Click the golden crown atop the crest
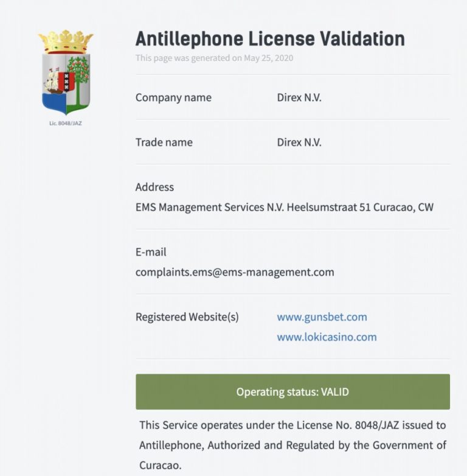 [x=66, y=41]
